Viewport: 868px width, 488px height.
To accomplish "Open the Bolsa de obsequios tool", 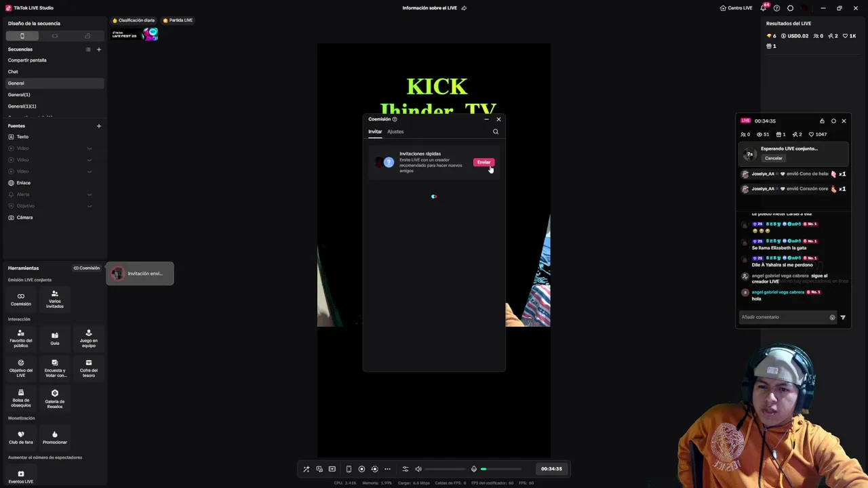I will click(21, 399).
